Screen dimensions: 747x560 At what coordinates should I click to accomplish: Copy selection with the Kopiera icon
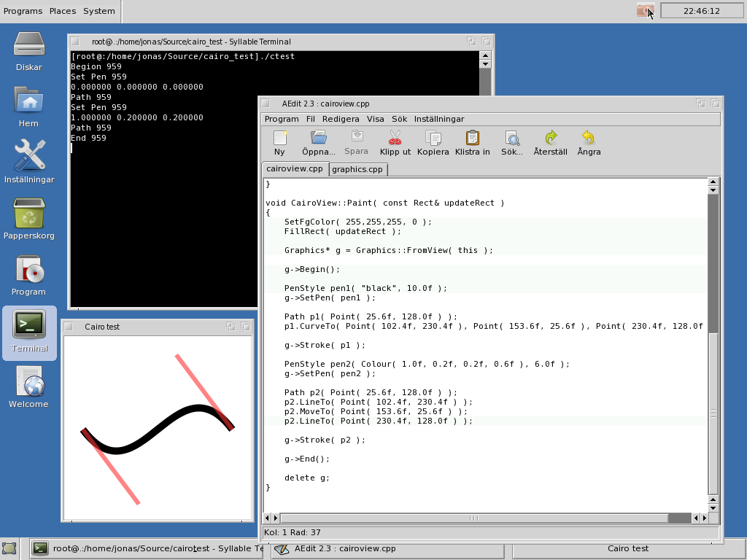[x=433, y=138]
